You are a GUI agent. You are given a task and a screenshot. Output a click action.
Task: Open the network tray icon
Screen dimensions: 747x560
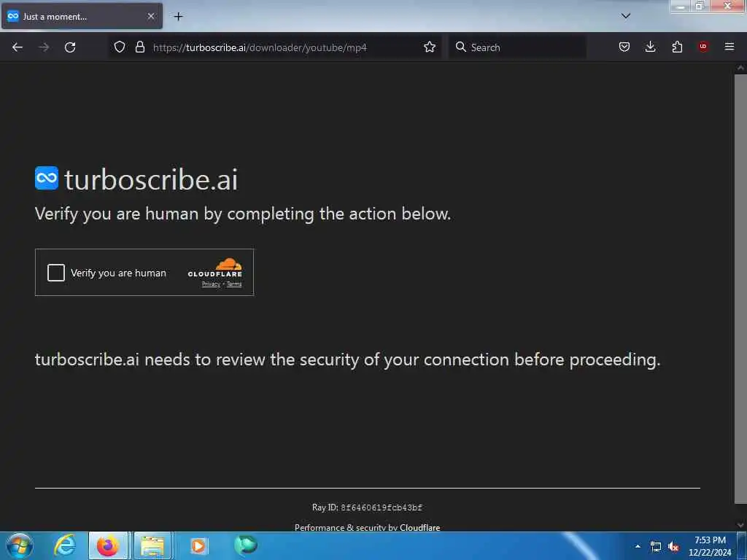click(656, 547)
